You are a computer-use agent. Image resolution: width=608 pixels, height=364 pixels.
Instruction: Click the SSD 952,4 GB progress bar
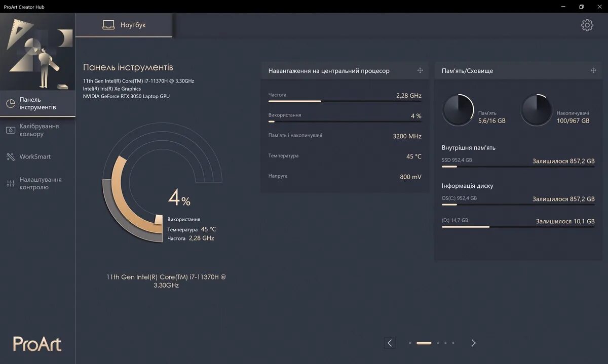(x=518, y=166)
